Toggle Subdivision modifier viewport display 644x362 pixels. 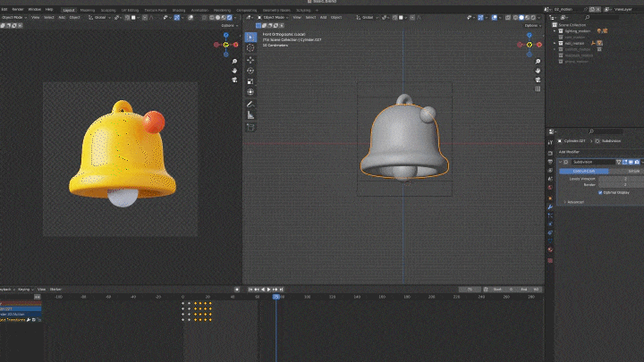(631, 162)
